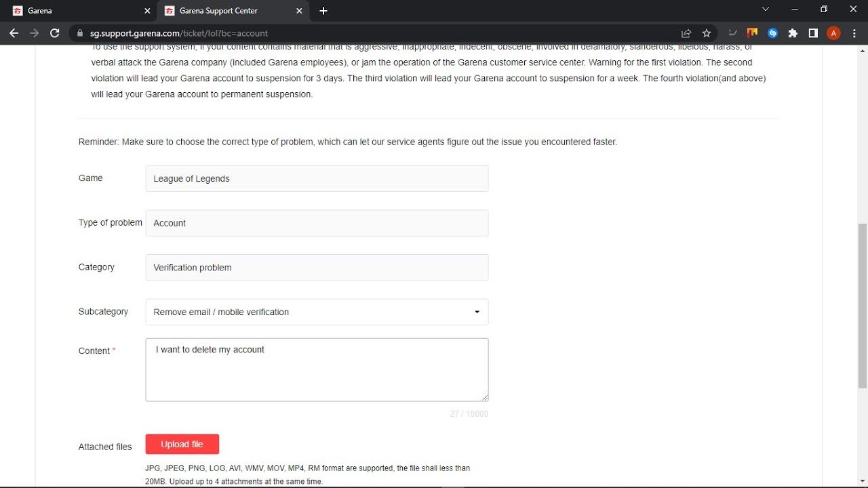868x488 pixels.
Task: Close the Garena tab
Action: 147,11
